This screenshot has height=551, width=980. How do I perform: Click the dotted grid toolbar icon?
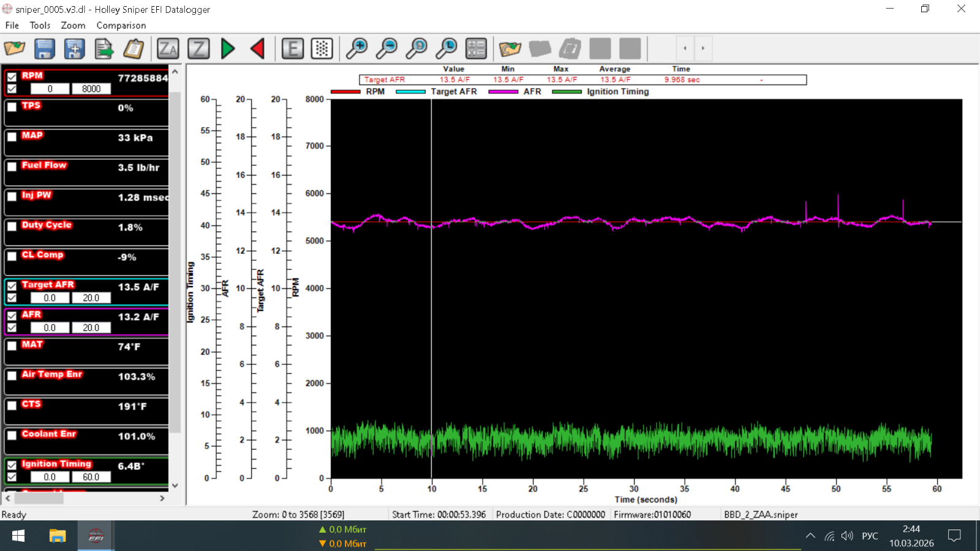click(322, 48)
